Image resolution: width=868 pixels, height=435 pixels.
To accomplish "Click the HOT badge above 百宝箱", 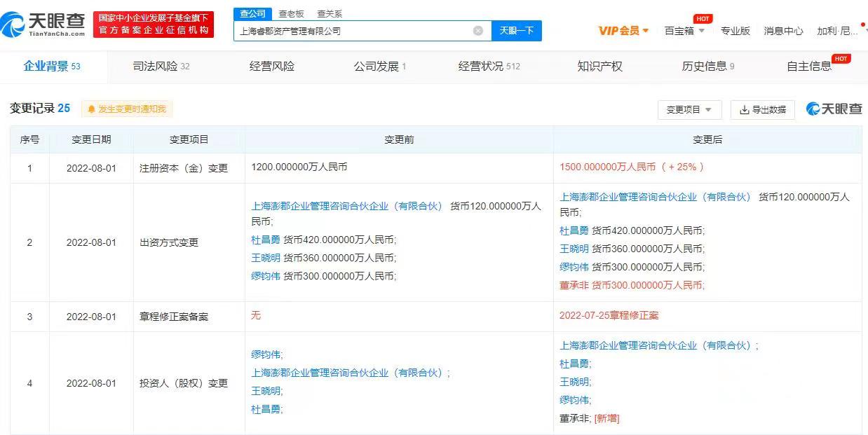I will pyautogui.click(x=703, y=19).
